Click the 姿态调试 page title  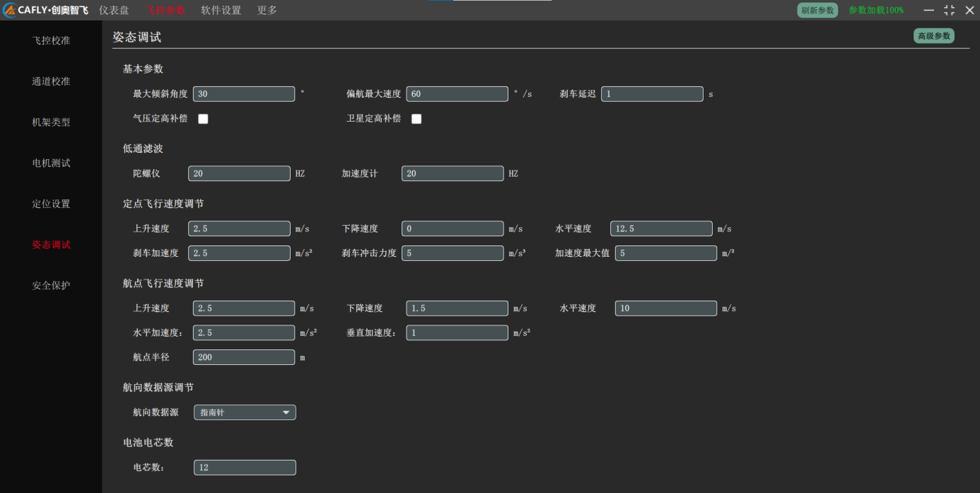point(137,37)
